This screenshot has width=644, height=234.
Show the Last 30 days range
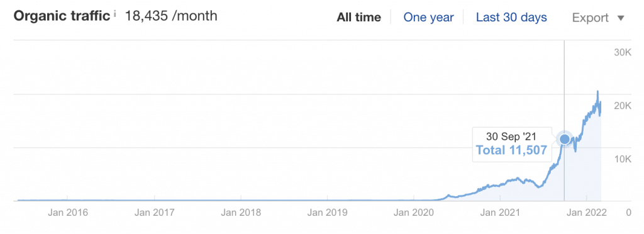(511, 18)
